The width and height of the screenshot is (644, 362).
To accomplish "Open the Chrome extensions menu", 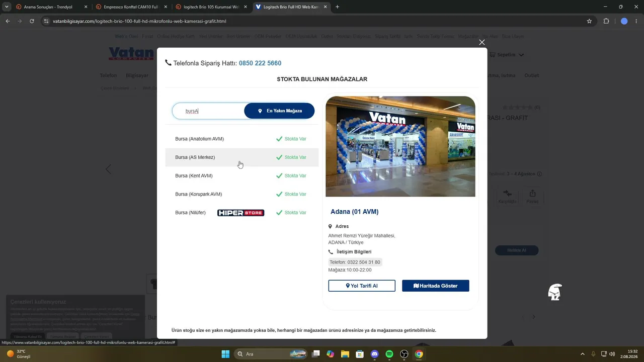I will (606, 21).
